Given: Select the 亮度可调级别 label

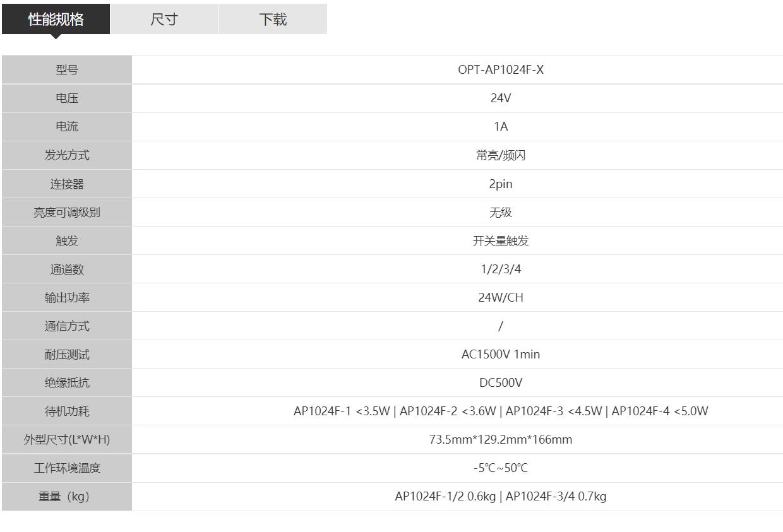Looking at the screenshot, I should click(x=67, y=213).
